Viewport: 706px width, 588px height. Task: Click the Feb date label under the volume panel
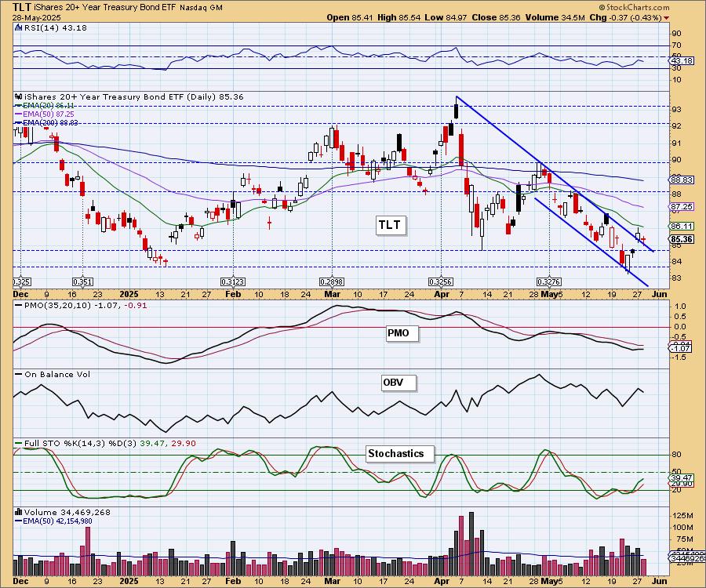233,581
